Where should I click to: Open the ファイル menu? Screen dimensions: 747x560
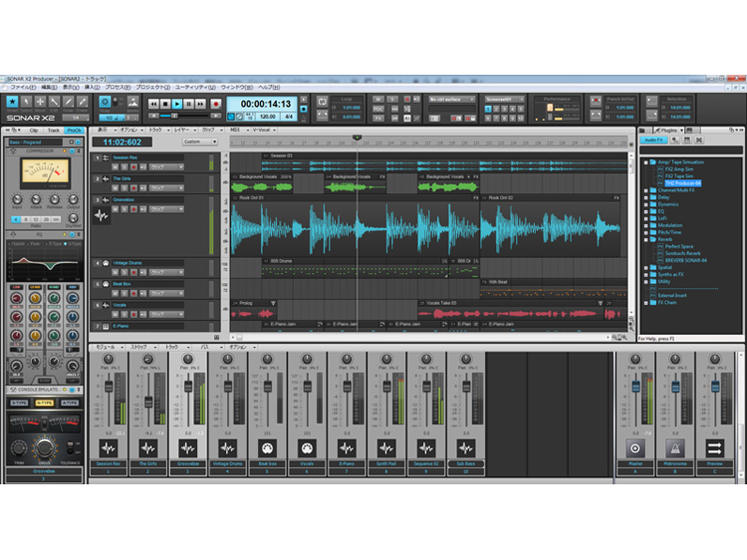click(x=23, y=87)
